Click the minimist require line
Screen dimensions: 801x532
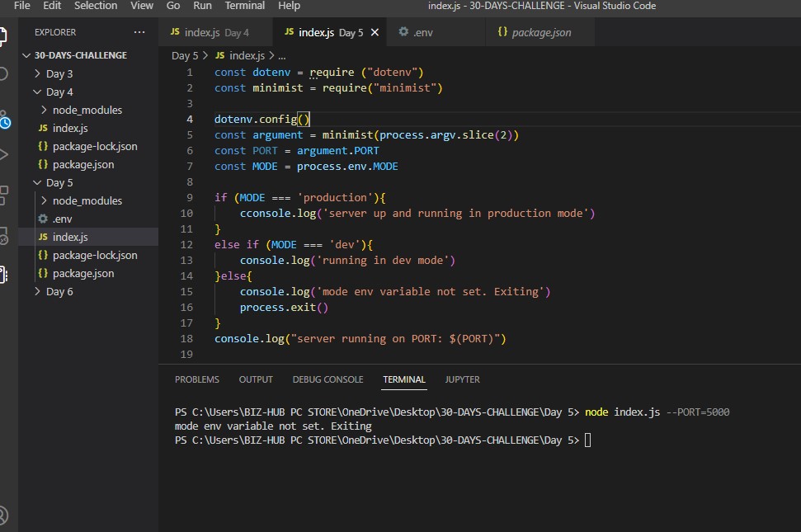(x=328, y=87)
